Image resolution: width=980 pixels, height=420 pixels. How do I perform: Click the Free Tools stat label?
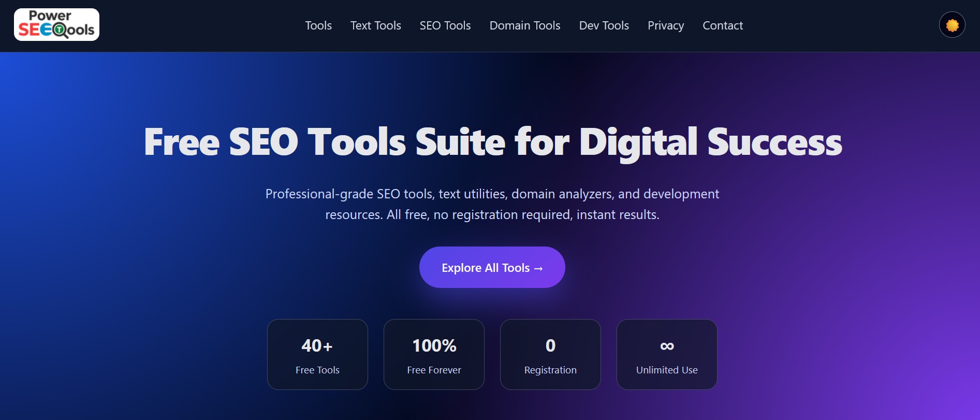[317, 370]
